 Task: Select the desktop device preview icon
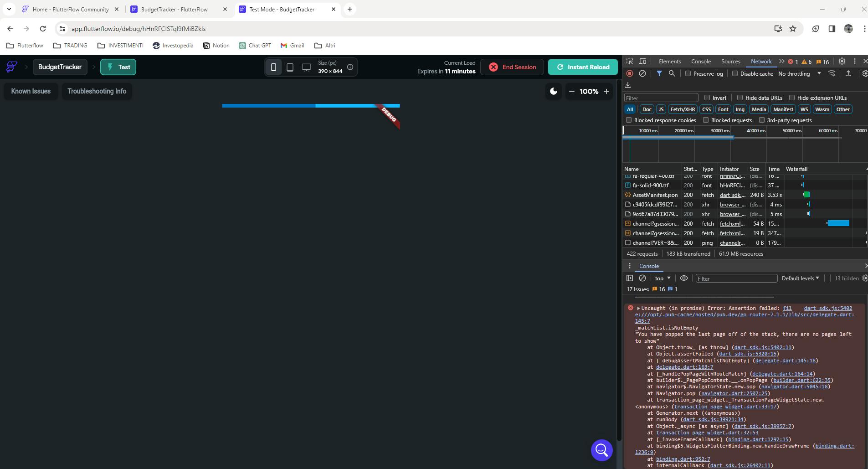pos(306,67)
